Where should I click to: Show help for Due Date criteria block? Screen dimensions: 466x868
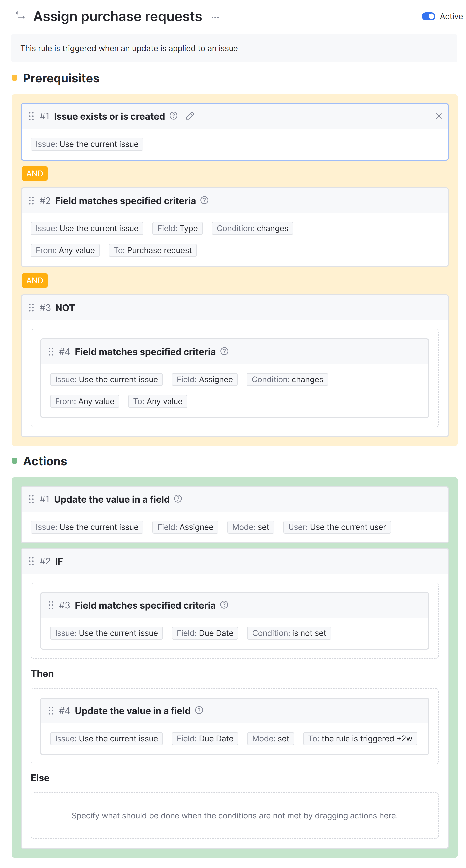click(224, 605)
